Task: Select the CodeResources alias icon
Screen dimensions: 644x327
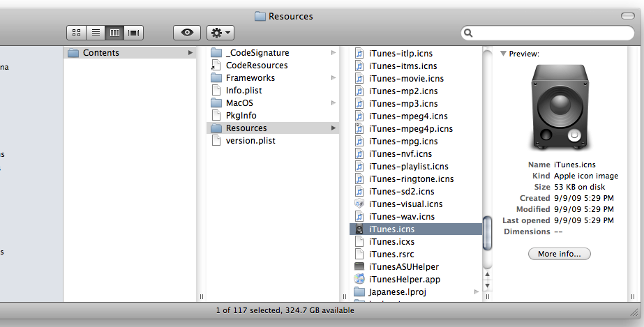Action: 216,66
